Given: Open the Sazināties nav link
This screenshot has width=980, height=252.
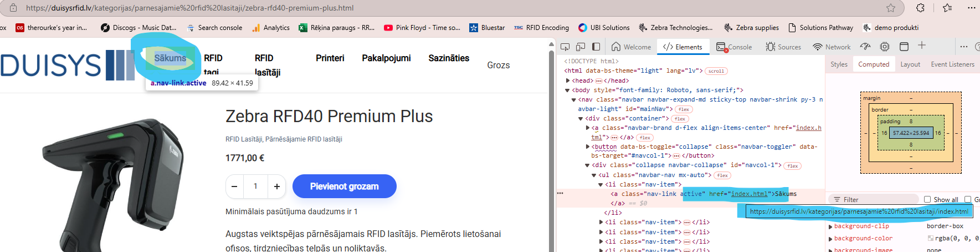Looking at the screenshot, I should [x=449, y=58].
